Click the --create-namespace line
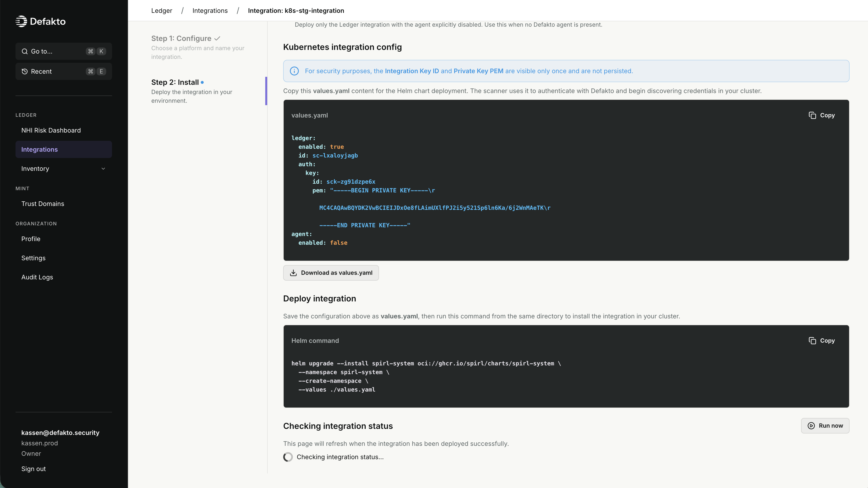This screenshot has height=488, width=868. tap(333, 381)
